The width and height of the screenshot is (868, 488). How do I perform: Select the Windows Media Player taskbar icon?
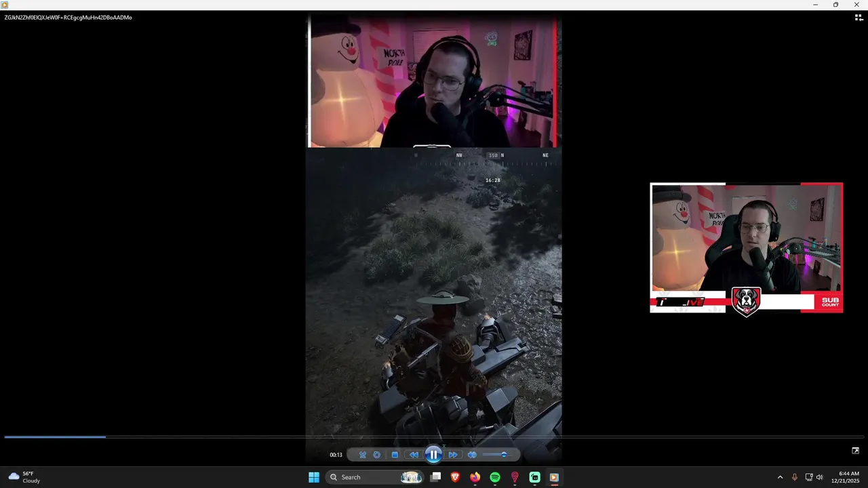tap(554, 477)
